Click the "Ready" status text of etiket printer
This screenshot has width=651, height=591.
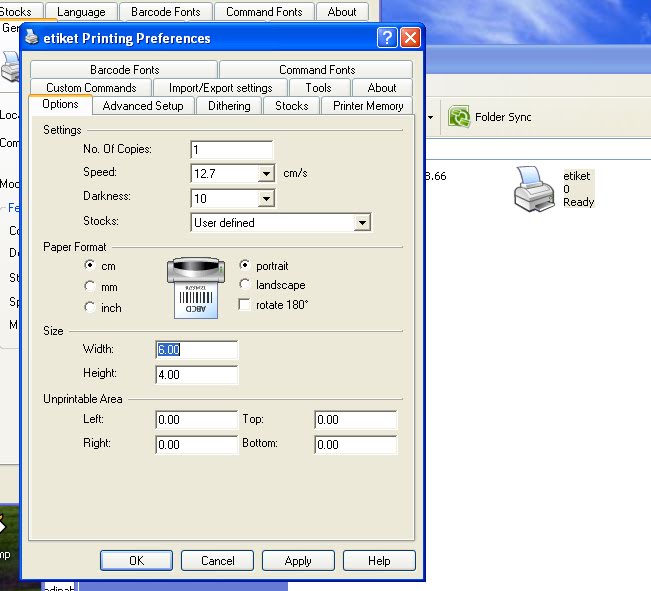coord(578,202)
